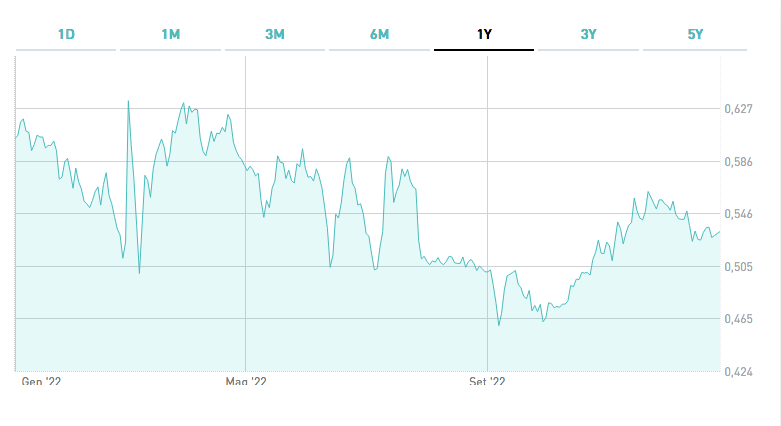Viewport: 781px width, 426px height.
Task: Click the 0,546 y-axis value
Action: tap(737, 214)
